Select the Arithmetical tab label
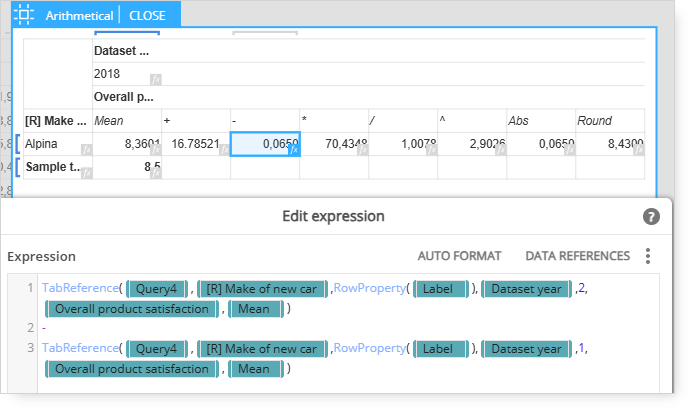Viewport: 690px width, 409px height. (x=79, y=16)
